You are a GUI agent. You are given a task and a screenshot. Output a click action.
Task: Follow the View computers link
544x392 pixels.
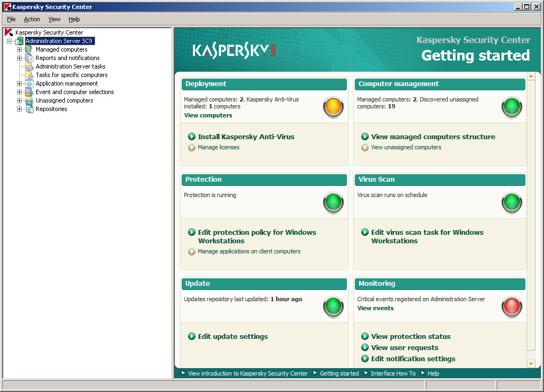208,115
